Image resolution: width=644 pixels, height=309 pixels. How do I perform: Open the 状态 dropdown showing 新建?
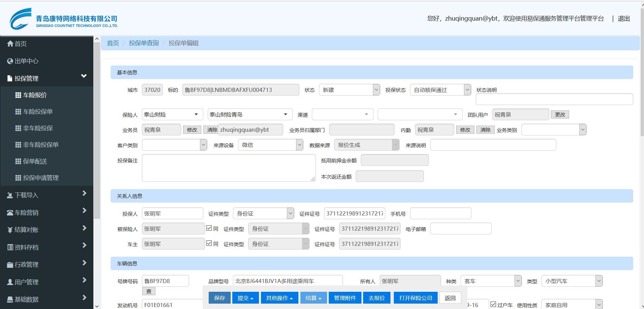349,90
